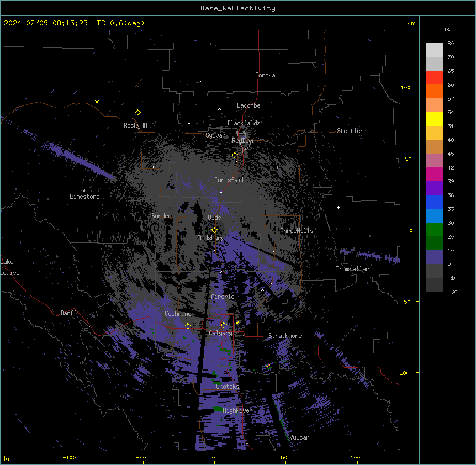Screen dimensions: 476x465
Task: Click the Calgary city label
Action: tap(221, 333)
